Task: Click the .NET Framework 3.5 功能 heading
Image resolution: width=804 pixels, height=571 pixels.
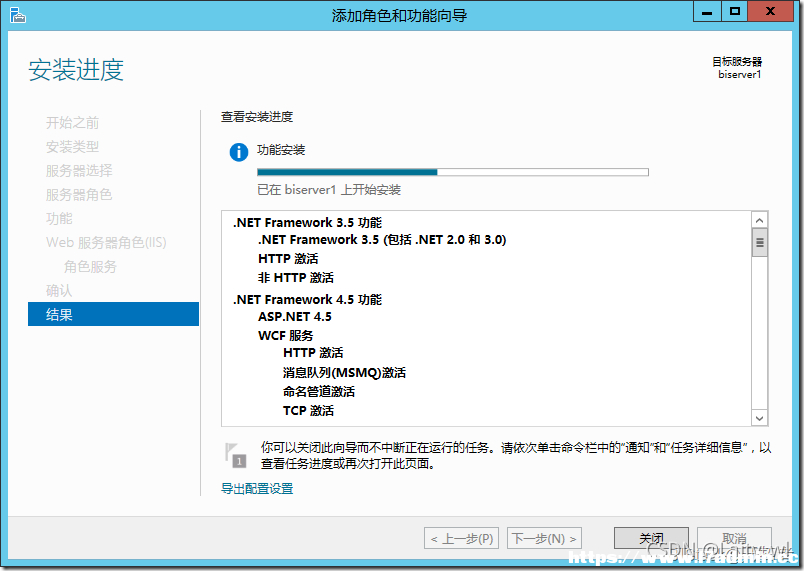Action: [307, 222]
